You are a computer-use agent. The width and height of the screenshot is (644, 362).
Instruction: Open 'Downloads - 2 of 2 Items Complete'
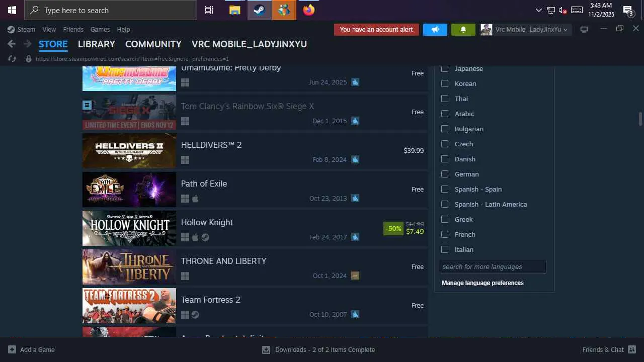(325, 349)
